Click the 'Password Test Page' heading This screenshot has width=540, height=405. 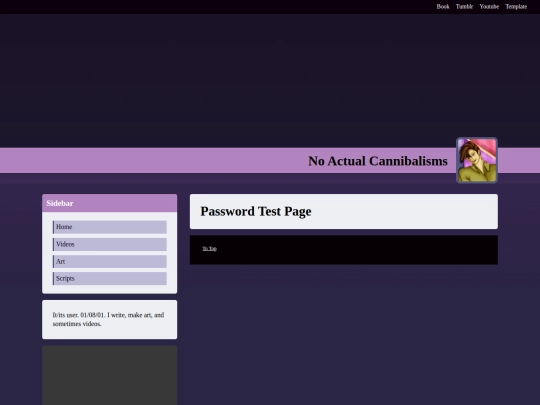256,211
